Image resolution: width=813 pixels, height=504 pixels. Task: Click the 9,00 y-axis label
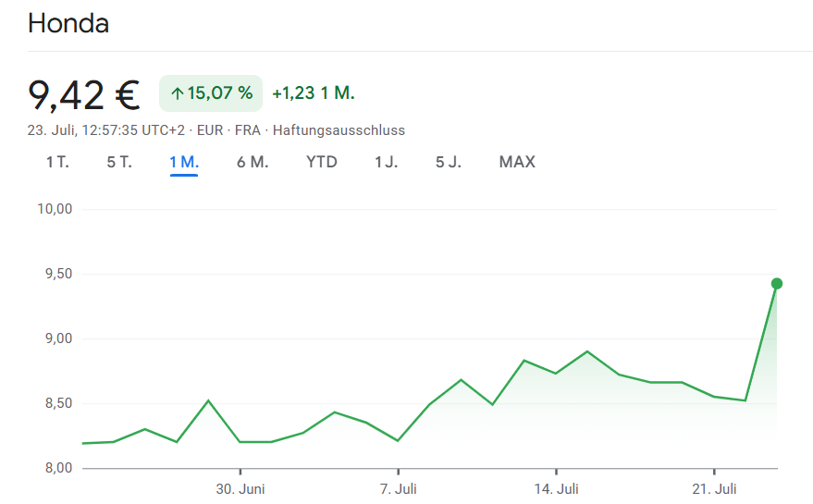[x=58, y=338]
